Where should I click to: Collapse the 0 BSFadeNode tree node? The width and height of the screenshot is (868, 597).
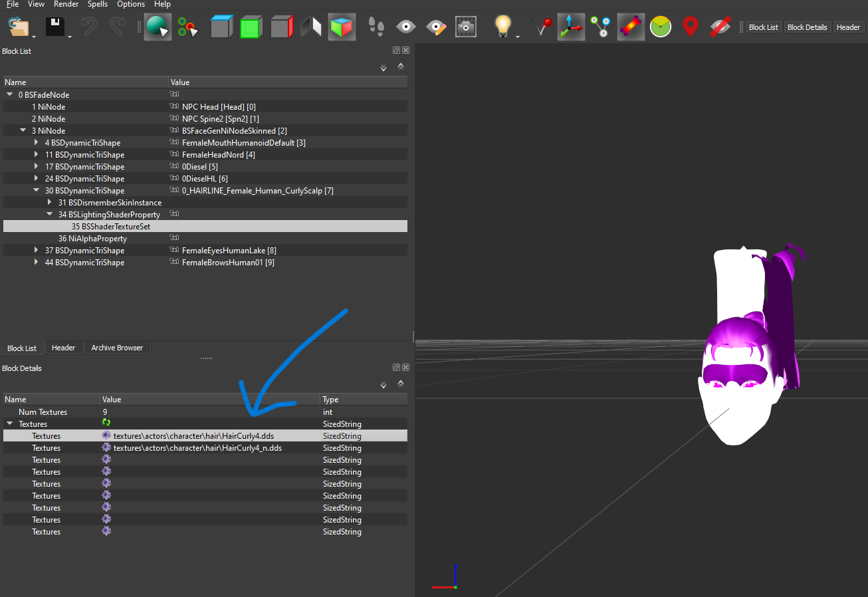[10, 95]
